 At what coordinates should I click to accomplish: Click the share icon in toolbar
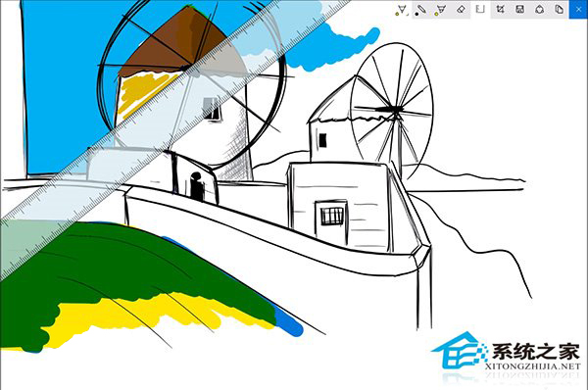coord(540,10)
